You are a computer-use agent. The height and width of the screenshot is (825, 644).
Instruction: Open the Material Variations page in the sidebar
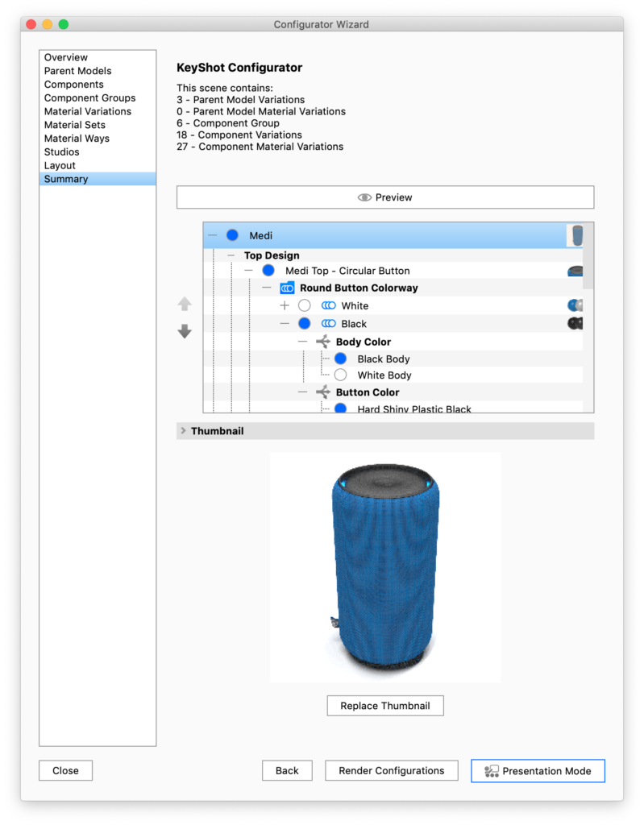coord(87,111)
